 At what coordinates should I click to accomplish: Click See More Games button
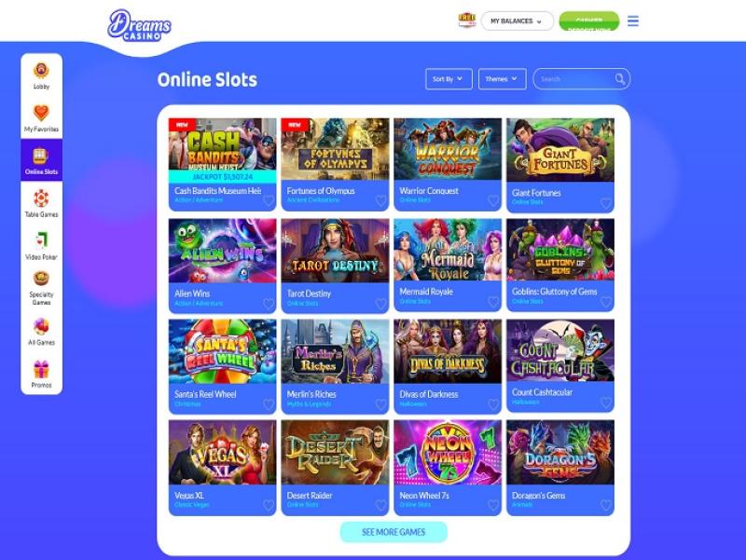tap(394, 532)
